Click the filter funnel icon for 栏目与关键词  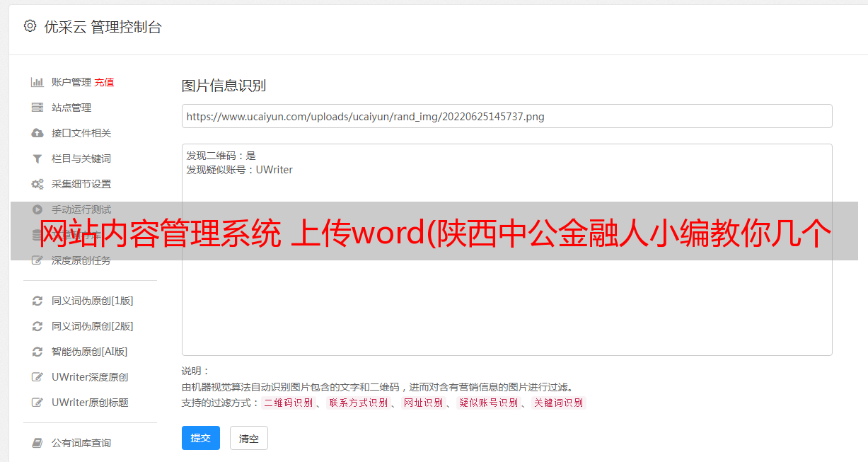pos(37,158)
